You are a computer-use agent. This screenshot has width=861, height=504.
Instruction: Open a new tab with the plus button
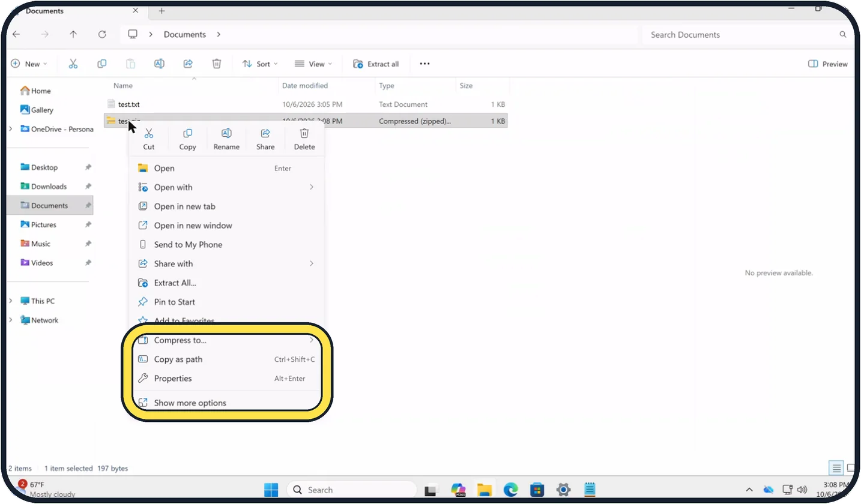tap(162, 11)
